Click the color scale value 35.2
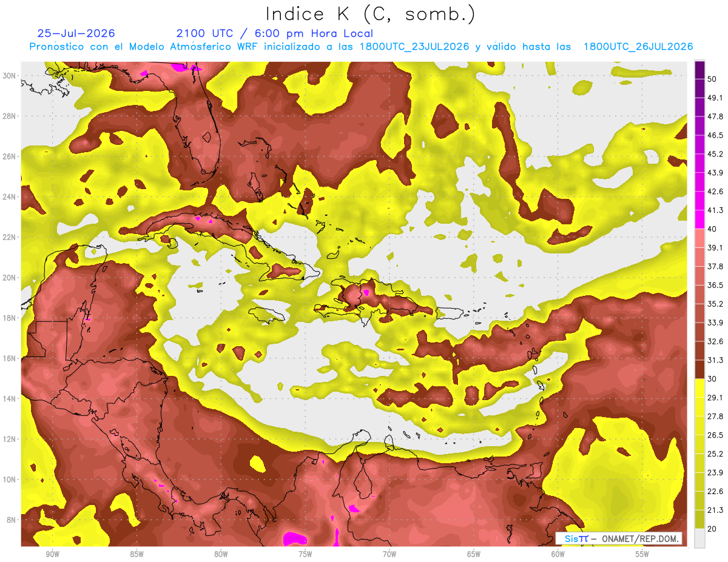This screenshot has width=728, height=562. click(715, 304)
